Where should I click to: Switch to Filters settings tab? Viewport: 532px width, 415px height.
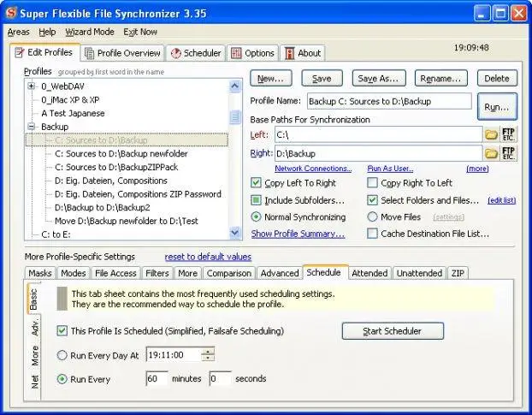pos(157,273)
